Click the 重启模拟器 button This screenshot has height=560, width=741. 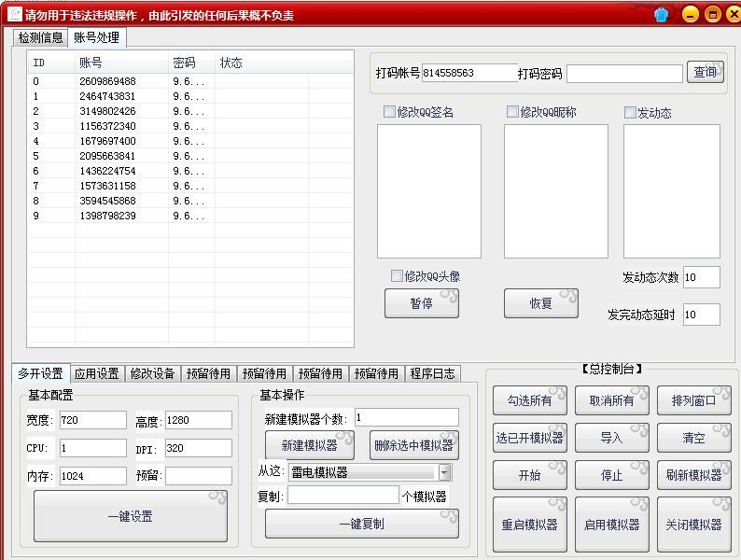530,525
